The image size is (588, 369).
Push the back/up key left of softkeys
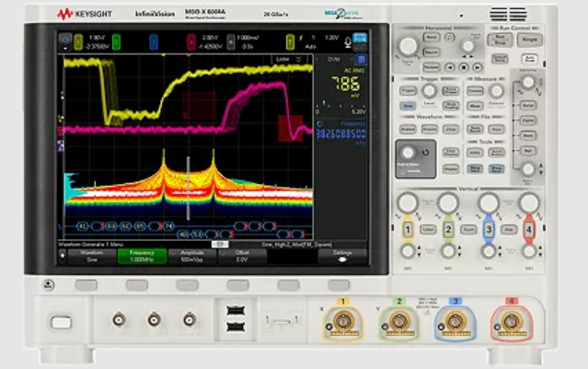point(49,285)
